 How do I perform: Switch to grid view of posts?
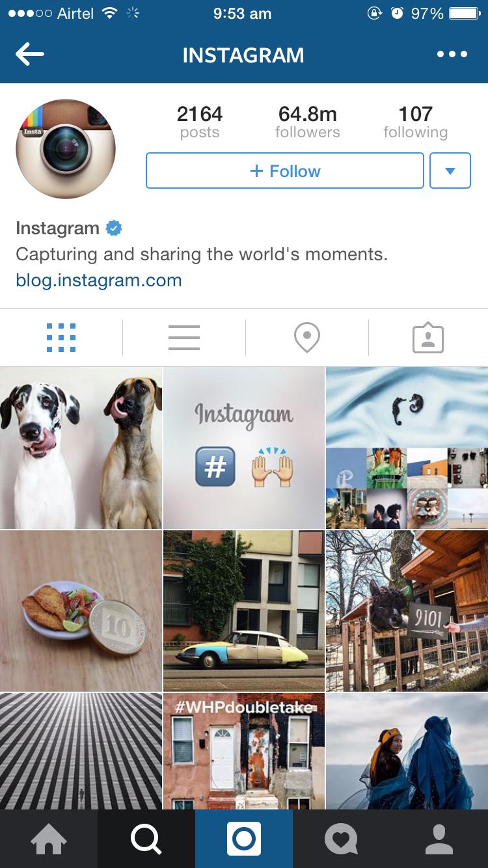coord(61,338)
